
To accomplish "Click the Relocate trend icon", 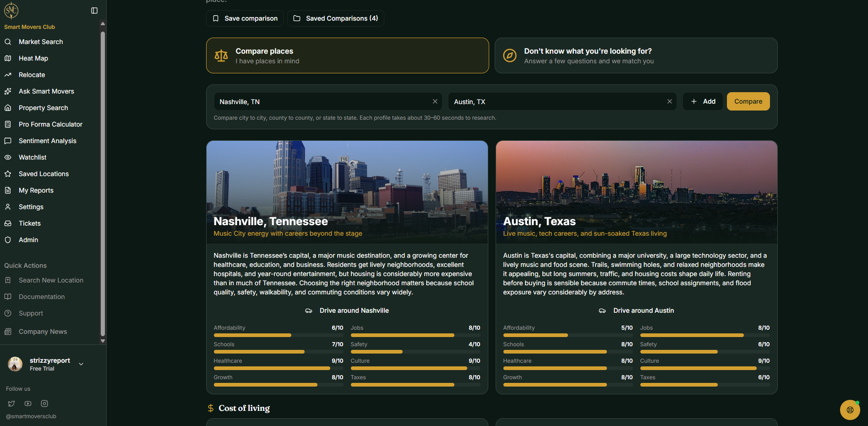I will coord(8,75).
